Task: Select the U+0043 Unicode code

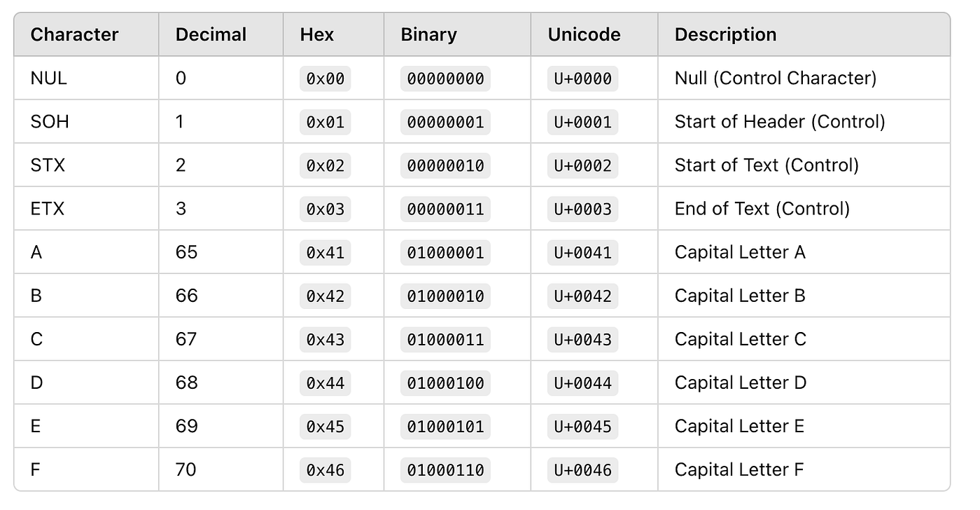Action: (583, 339)
